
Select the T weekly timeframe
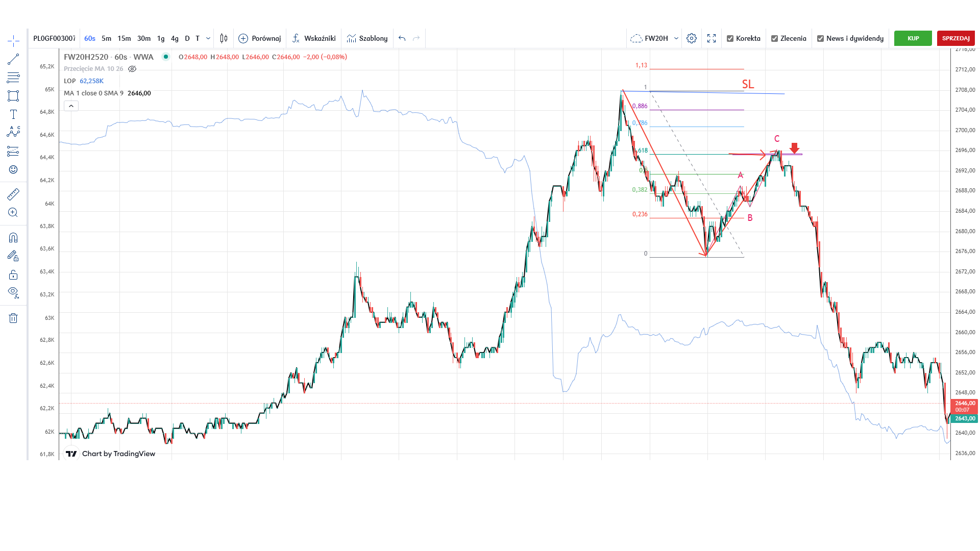tap(198, 38)
